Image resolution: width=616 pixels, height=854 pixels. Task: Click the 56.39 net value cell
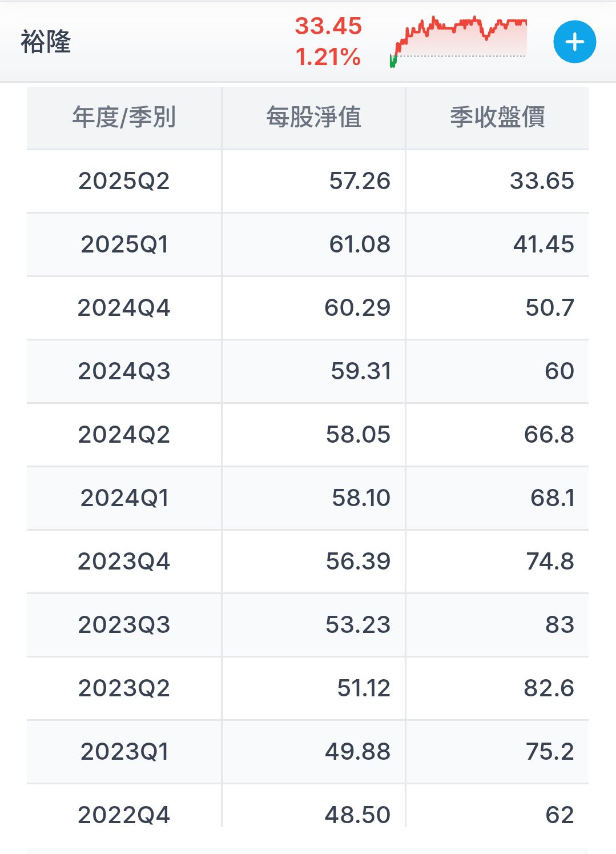coord(313,562)
